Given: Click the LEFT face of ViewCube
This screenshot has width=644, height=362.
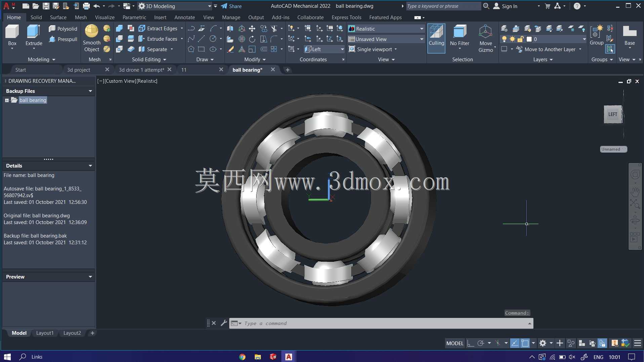Looking at the screenshot, I should tap(612, 114).
